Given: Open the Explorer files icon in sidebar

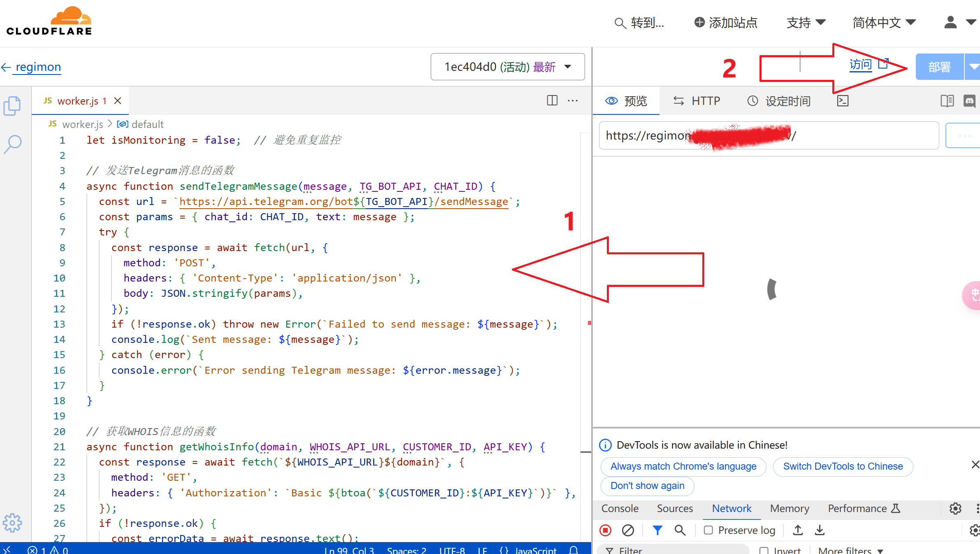Looking at the screenshot, I should [x=12, y=106].
